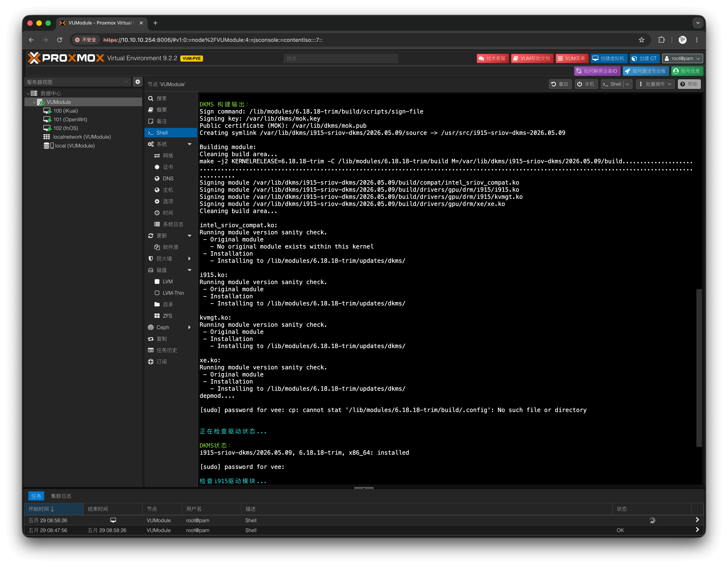Focus the 搜索 search field in header
Viewport: 728px width, 567px height.
[341, 58]
